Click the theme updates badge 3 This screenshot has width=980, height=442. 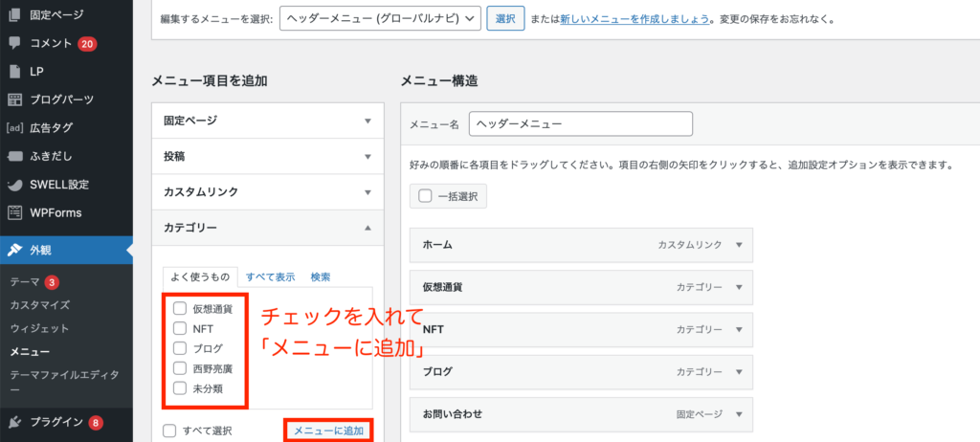click(52, 282)
